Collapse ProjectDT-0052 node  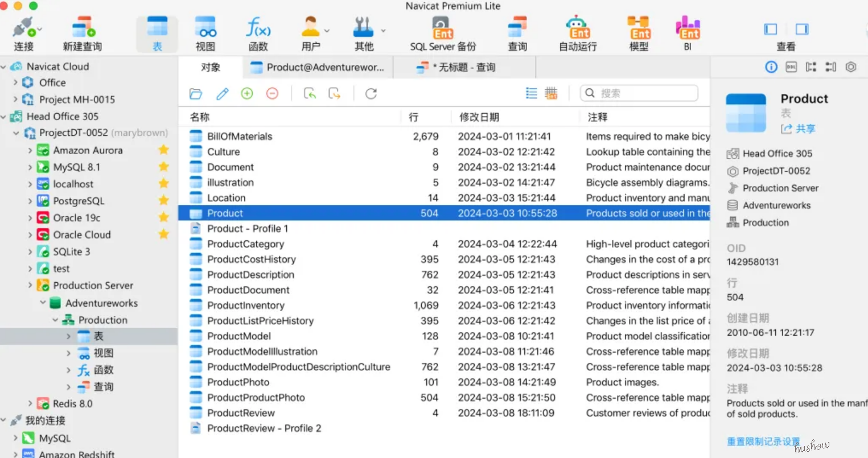coord(16,133)
